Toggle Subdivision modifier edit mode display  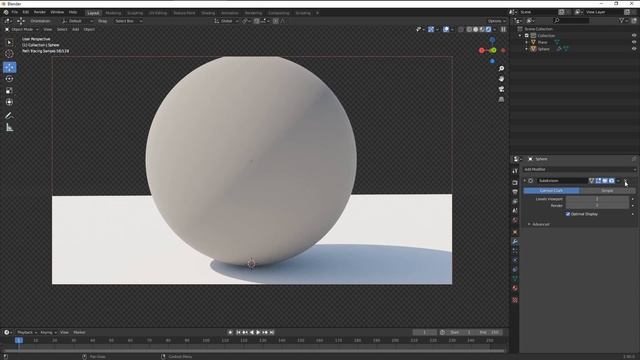pyautogui.click(x=598, y=180)
